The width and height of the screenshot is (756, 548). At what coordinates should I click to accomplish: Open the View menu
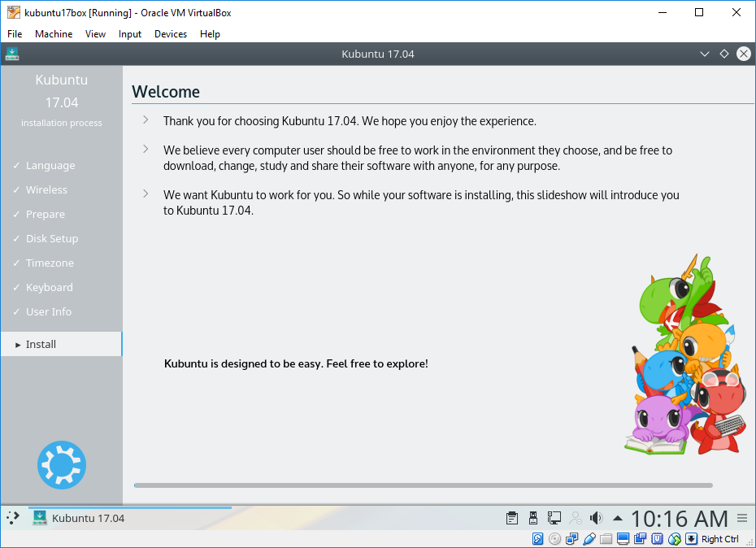pos(95,34)
